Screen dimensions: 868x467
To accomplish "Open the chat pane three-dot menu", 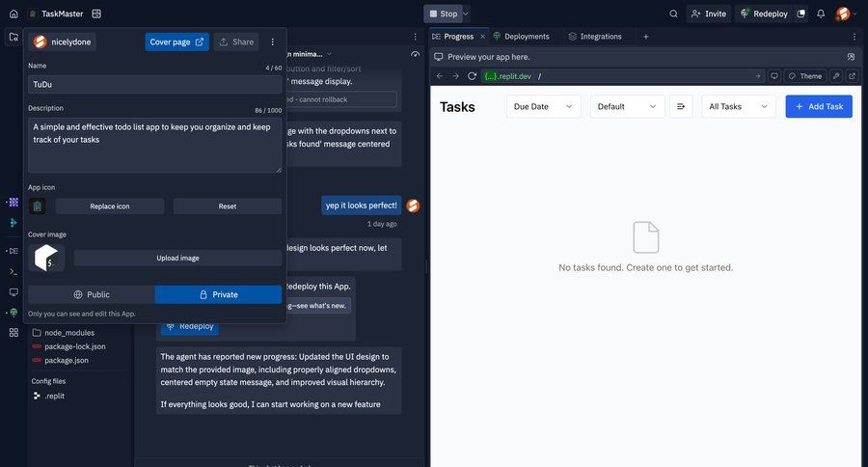I will 415,37.
